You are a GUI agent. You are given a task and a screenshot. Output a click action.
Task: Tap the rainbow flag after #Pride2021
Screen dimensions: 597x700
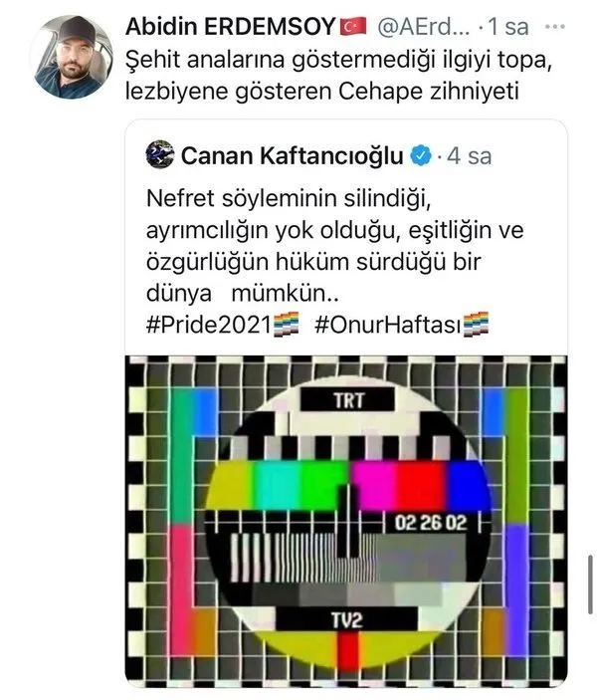(286, 325)
